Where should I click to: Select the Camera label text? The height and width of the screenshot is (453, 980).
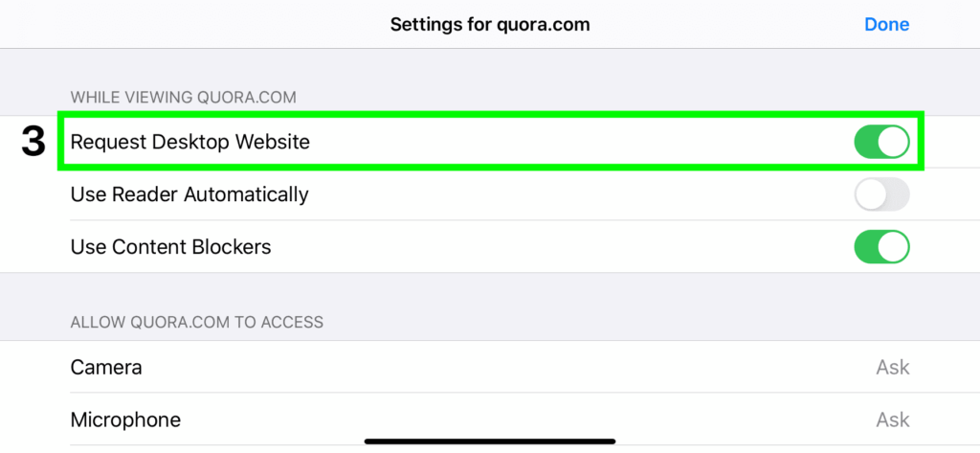pyautogui.click(x=106, y=367)
